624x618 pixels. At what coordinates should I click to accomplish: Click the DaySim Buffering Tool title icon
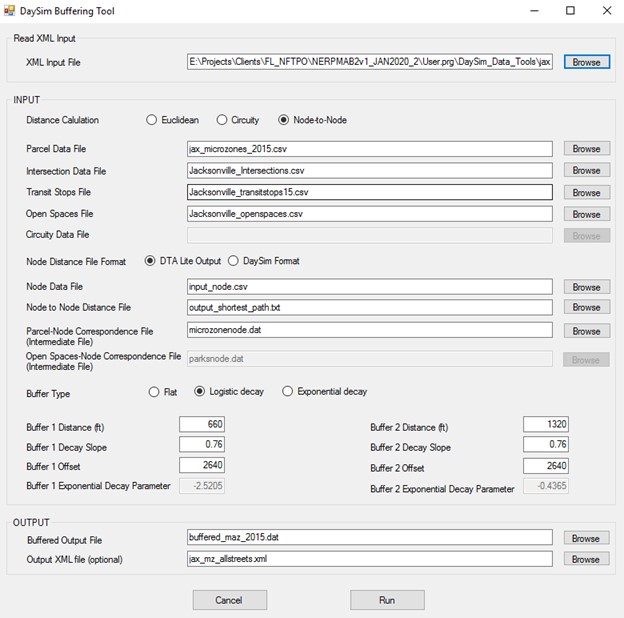click(12, 11)
